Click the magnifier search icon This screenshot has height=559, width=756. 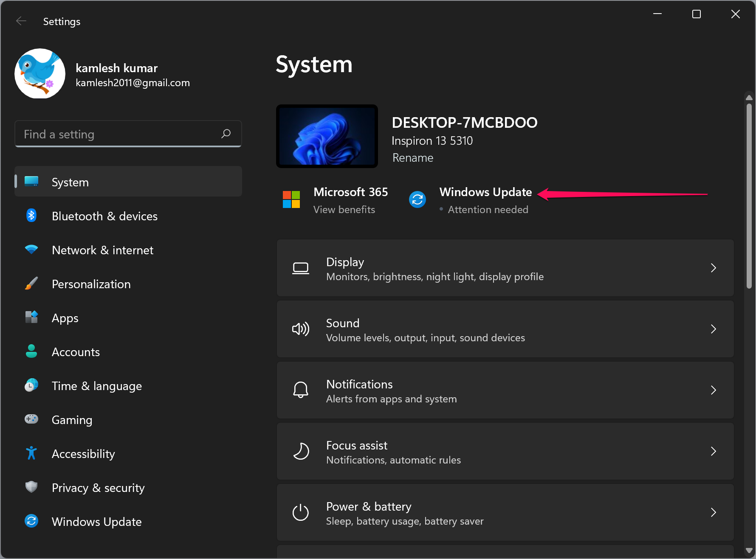[x=226, y=134]
